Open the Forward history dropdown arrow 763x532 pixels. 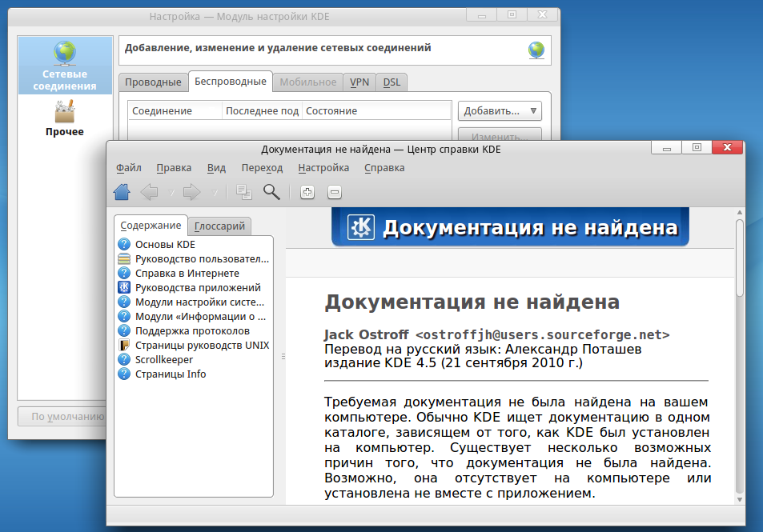pos(214,193)
